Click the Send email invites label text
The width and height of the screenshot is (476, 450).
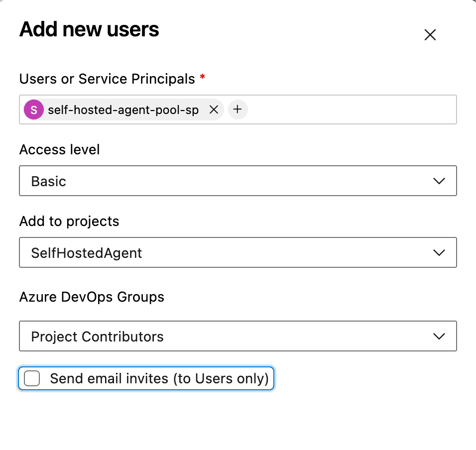[x=159, y=379]
